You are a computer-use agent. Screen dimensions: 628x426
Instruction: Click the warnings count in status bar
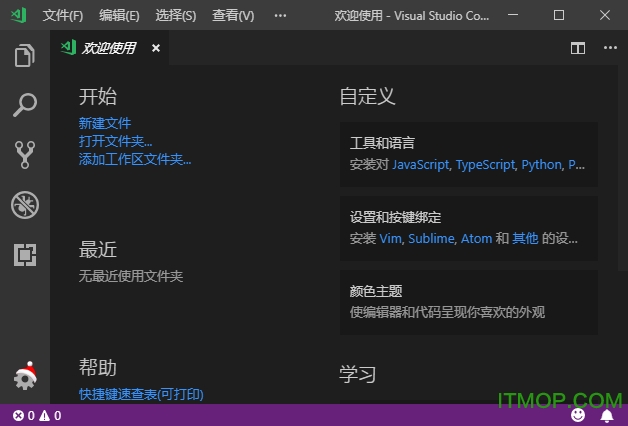tap(50, 416)
